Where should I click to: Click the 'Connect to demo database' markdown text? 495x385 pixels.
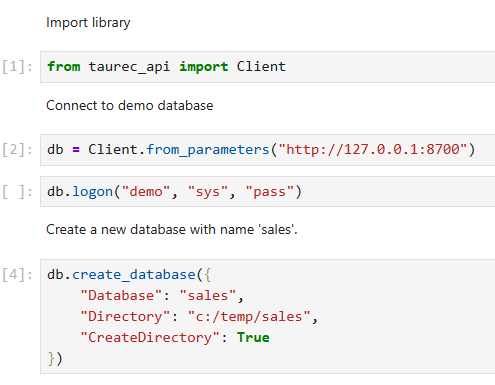(x=129, y=105)
